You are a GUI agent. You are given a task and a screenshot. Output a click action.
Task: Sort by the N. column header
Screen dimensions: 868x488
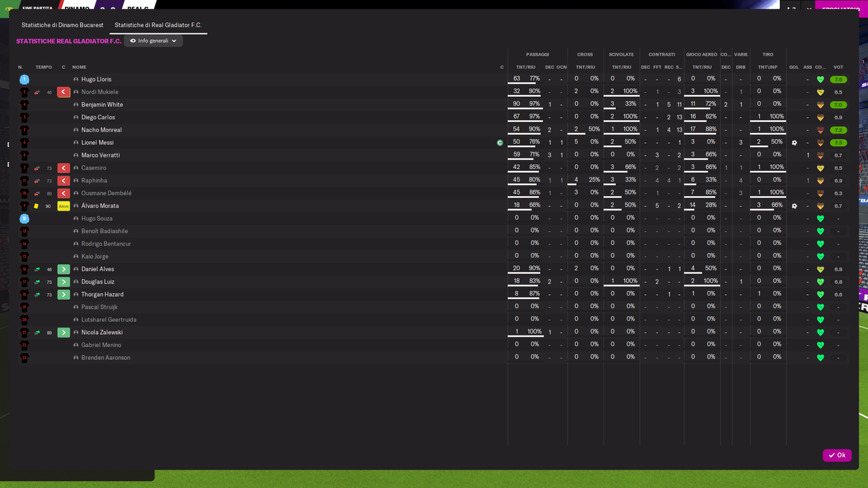tap(21, 67)
